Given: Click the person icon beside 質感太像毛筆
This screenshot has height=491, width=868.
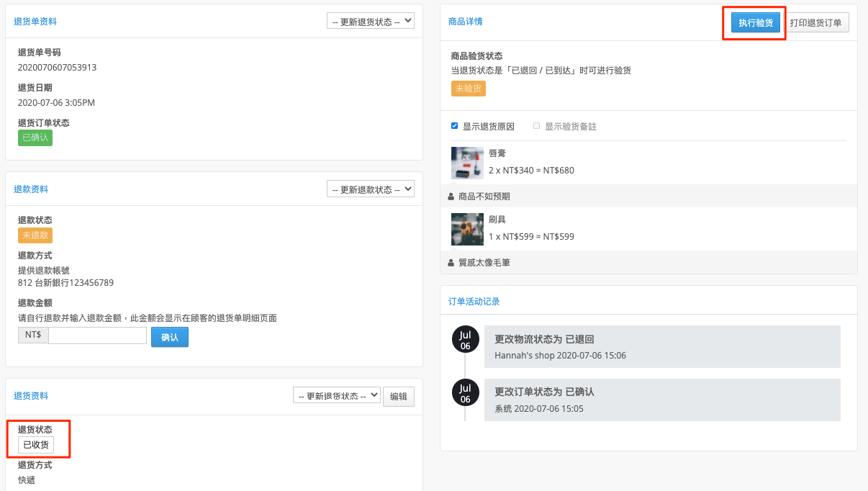Looking at the screenshot, I should click(451, 263).
